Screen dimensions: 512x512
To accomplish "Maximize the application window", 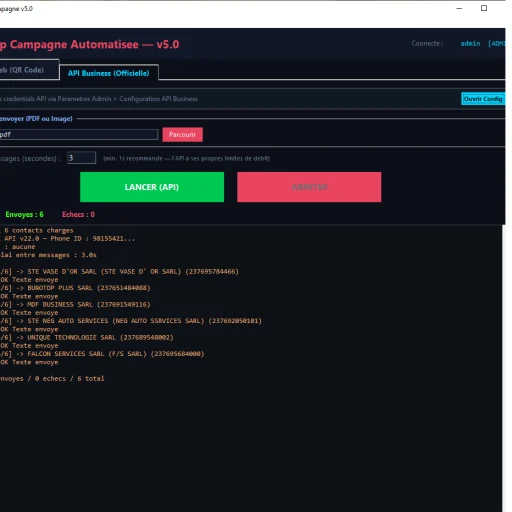I will point(484,8).
